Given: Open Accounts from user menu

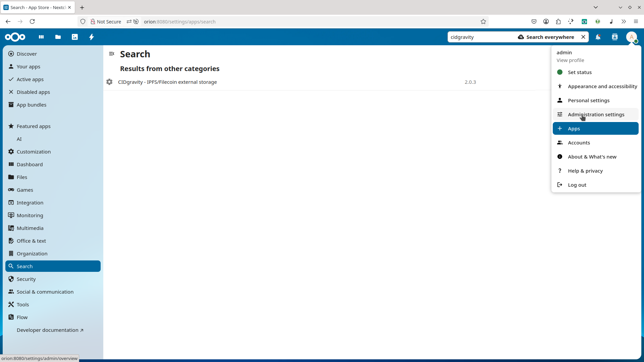Looking at the screenshot, I should coord(596,142).
